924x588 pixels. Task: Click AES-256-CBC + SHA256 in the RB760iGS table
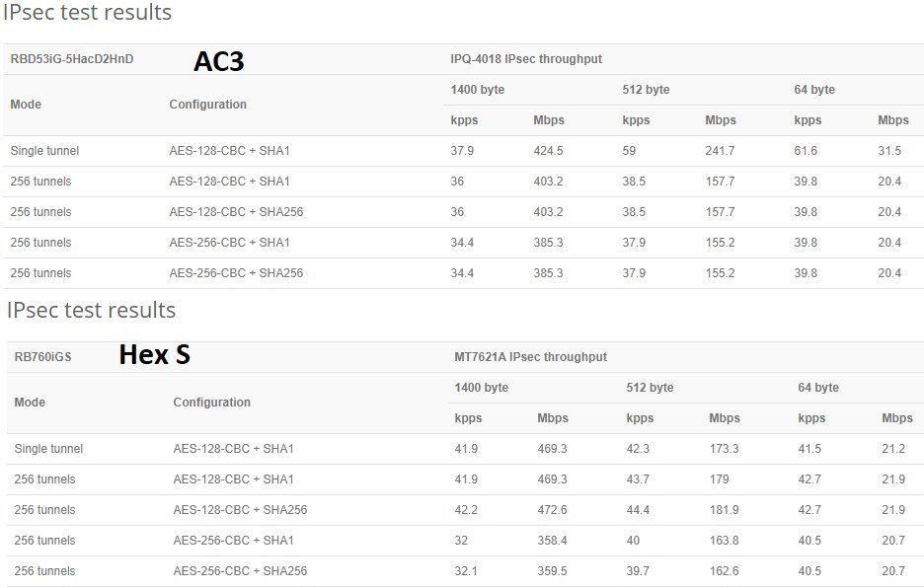tap(240, 571)
